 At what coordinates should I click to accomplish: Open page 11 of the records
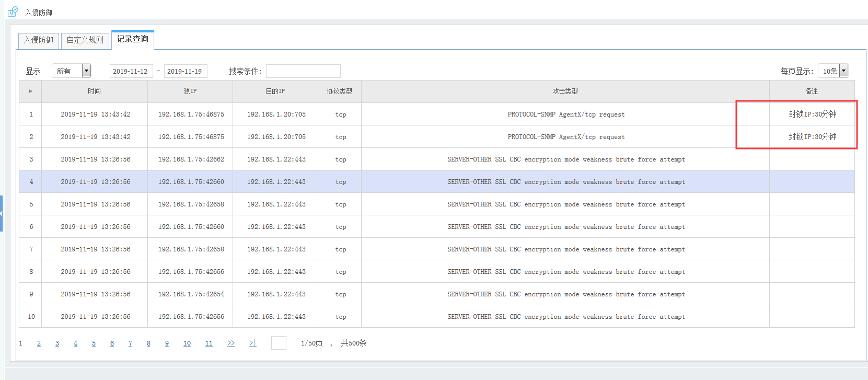(209, 343)
